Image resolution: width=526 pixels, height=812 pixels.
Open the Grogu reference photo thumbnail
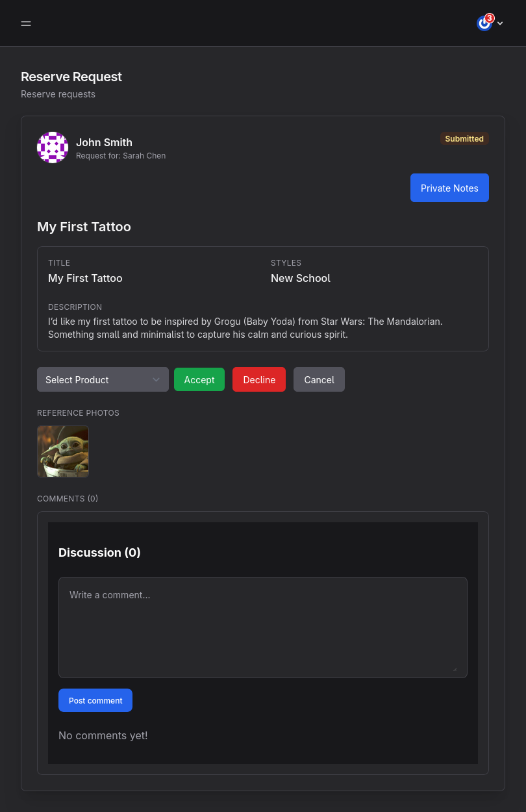pyautogui.click(x=63, y=451)
